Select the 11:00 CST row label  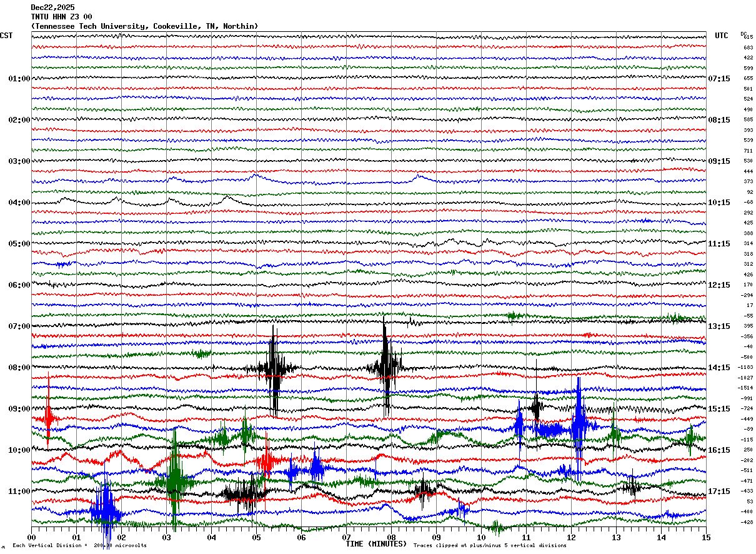(19, 491)
